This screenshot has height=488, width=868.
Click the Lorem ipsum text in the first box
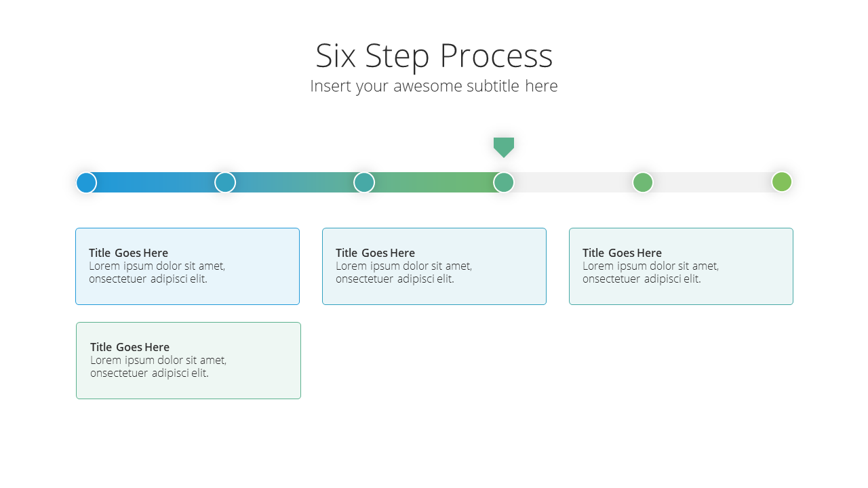tap(157, 272)
